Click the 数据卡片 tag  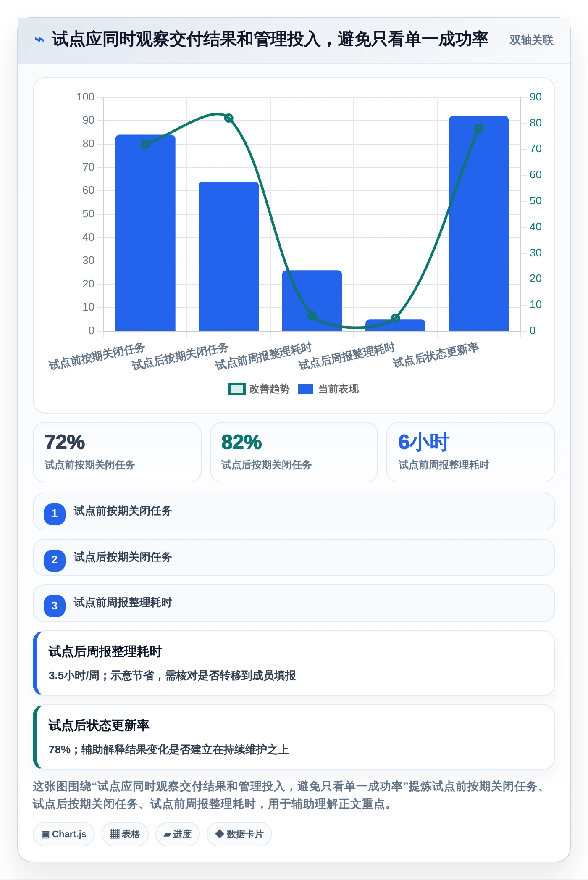239,834
